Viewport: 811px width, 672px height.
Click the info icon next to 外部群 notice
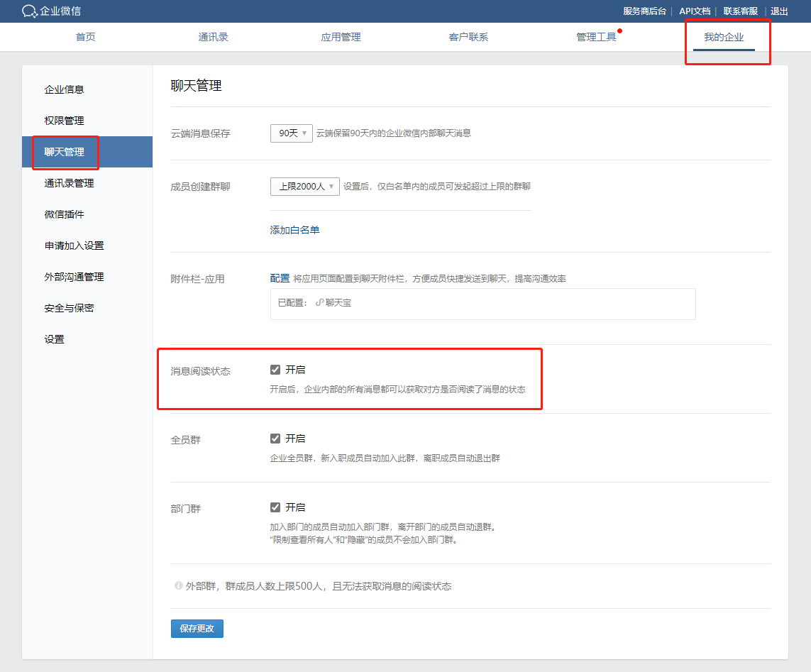tap(179, 586)
